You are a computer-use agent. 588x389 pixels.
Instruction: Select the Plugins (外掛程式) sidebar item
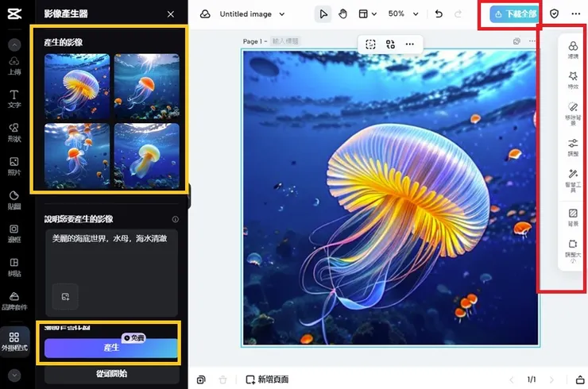(14, 341)
